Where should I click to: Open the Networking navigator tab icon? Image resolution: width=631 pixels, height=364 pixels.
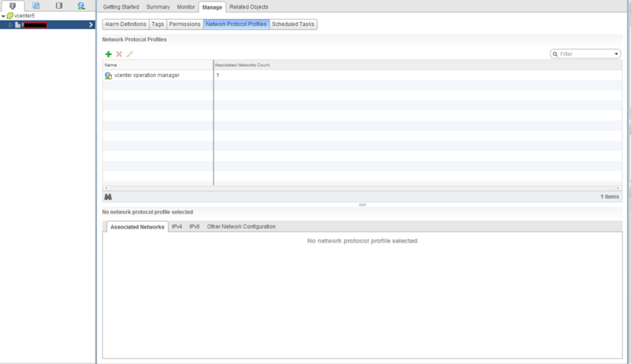pos(82,6)
